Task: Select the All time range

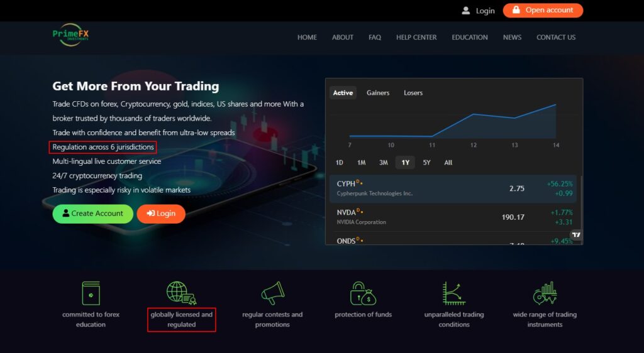Action: point(448,162)
